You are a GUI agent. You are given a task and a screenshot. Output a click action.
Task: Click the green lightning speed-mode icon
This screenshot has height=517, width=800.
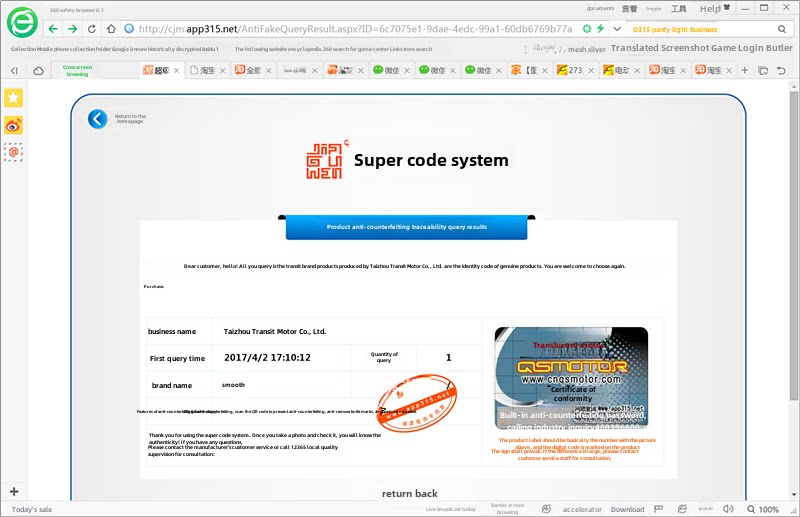601,29
